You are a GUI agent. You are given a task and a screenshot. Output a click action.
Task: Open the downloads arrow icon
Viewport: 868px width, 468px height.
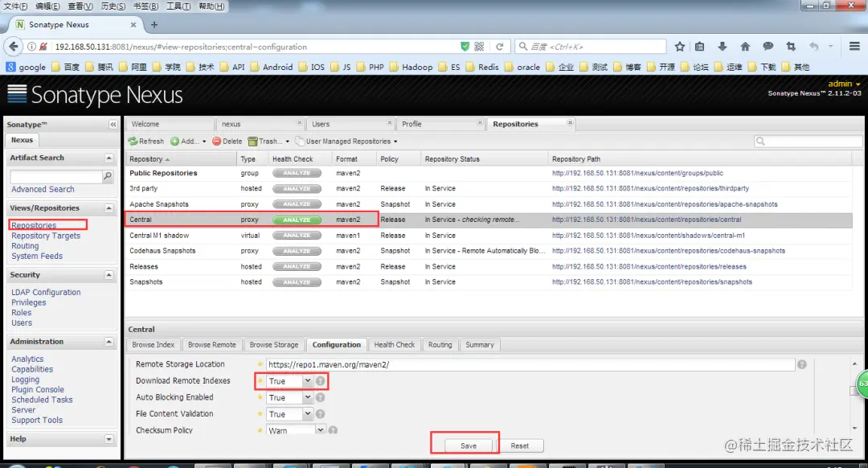[x=723, y=47]
